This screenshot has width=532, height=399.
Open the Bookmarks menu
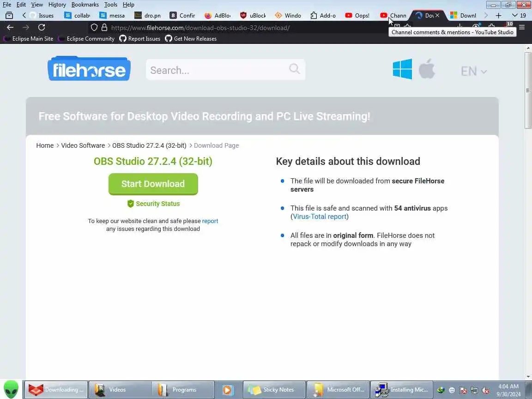coord(85,5)
